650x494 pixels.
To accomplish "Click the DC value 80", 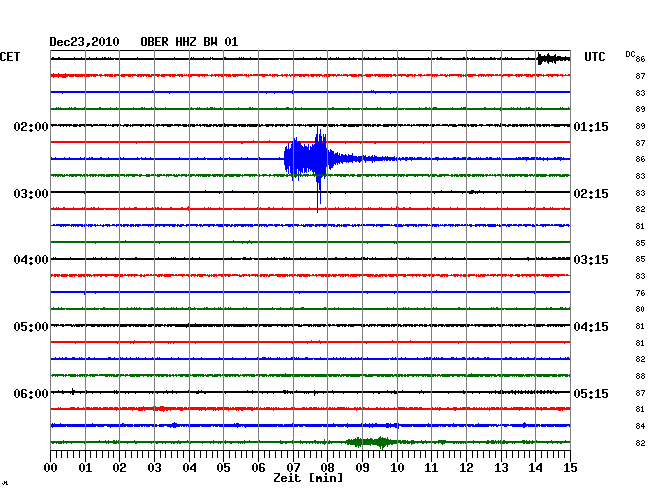I will tap(640, 309).
